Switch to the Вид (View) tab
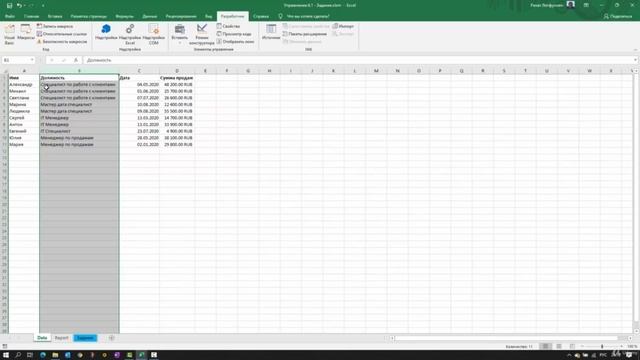This screenshot has height=360, width=640. 209,16
